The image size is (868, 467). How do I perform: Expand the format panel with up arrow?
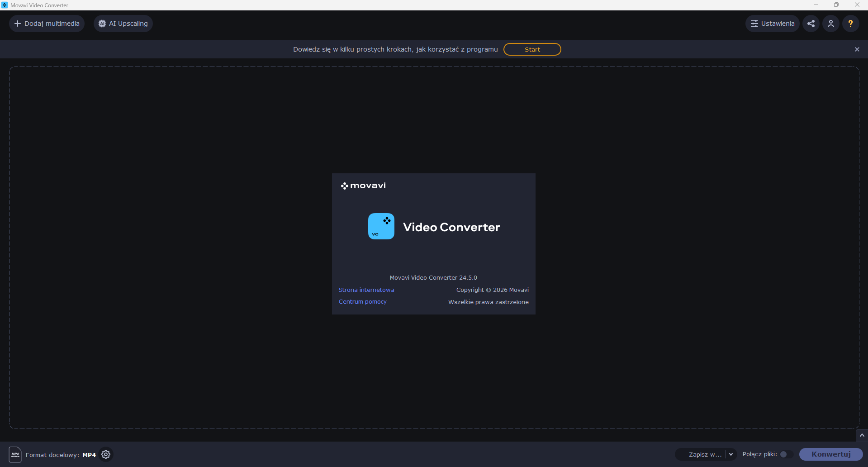862,435
